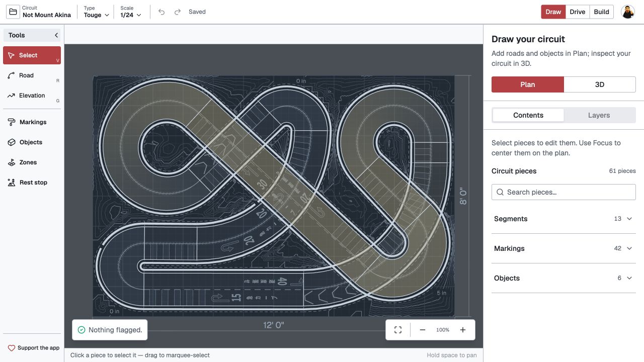Click the heart icon beside Support the app
This screenshot has width=644, height=362.
coord(12,348)
